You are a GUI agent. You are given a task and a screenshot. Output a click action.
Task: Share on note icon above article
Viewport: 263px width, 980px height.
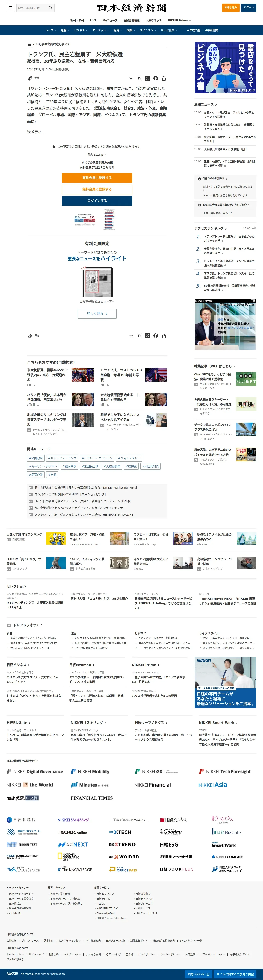click(139, 78)
